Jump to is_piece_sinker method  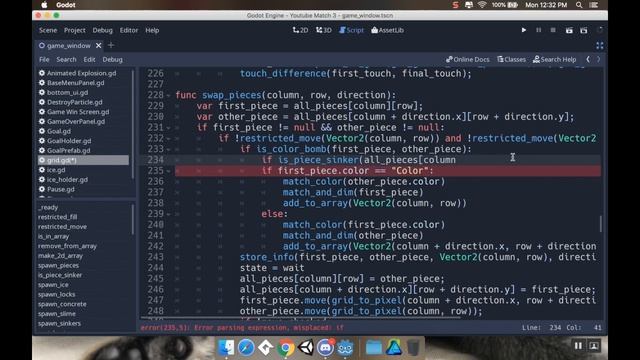[x=60, y=275]
